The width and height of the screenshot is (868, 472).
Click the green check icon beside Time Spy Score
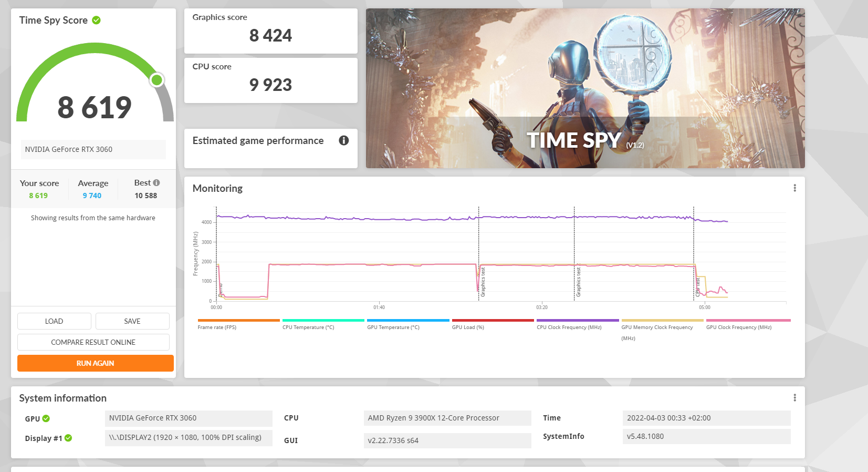tap(97, 20)
